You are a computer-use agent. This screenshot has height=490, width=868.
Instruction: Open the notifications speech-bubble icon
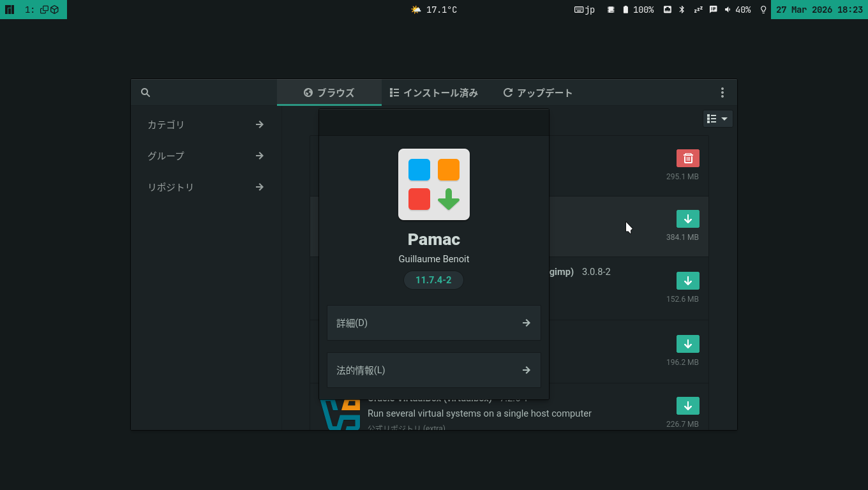coord(714,10)
